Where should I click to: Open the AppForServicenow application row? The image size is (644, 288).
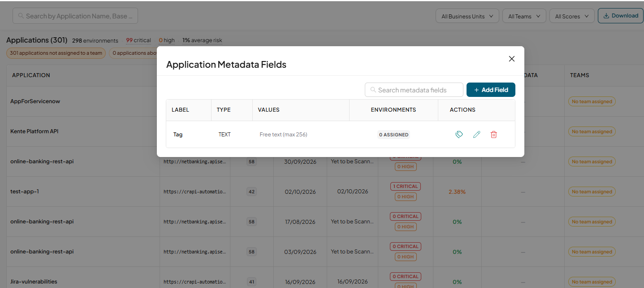(x=35, y=101)
